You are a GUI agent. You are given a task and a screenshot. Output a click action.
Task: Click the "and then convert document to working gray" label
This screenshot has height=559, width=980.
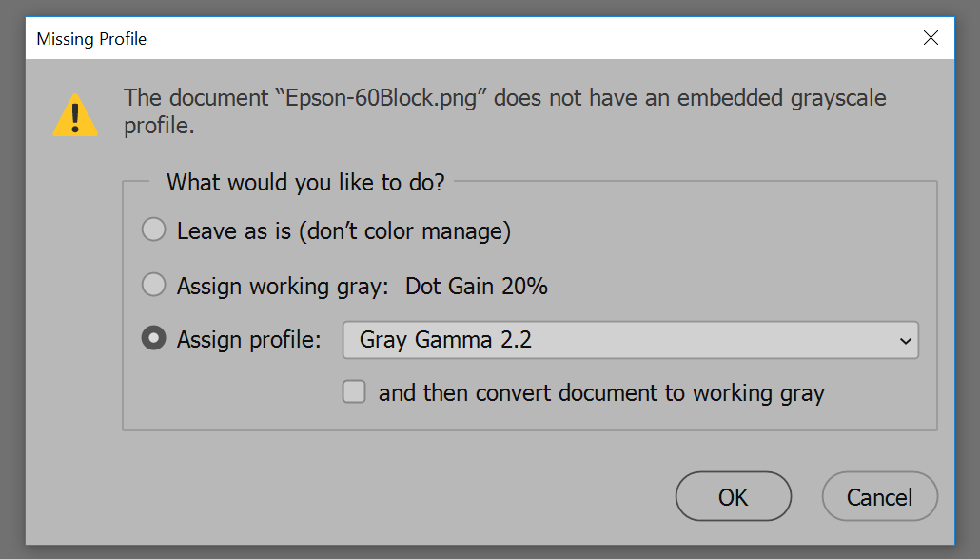[x=601, y=393]
